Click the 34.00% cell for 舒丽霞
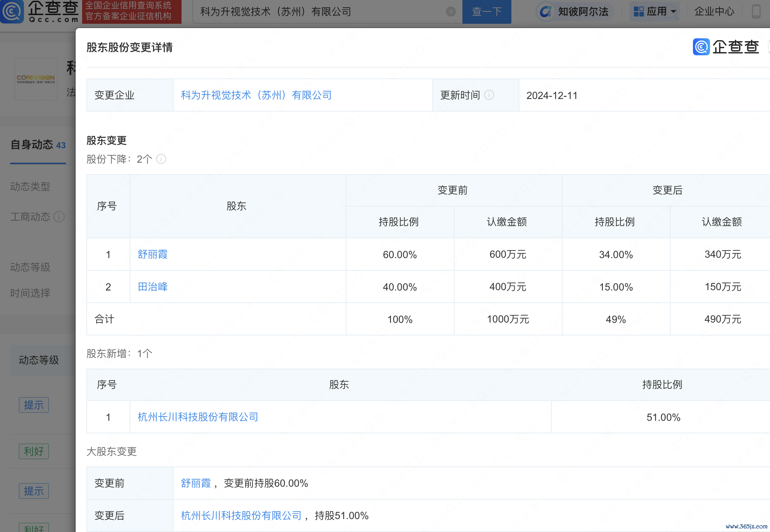The image size is (770, 532). pyautogui.click(x=616, y=254)
